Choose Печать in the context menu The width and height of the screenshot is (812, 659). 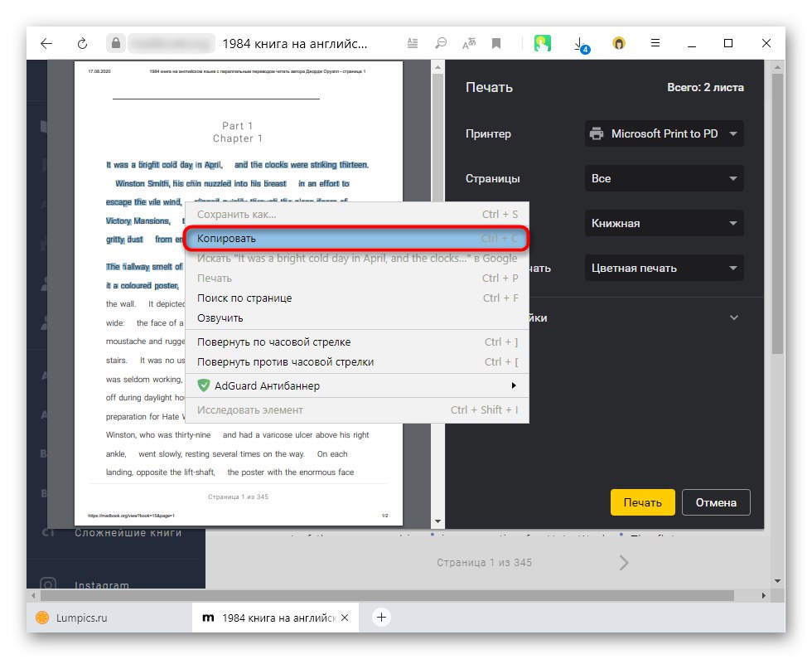click(357, 279)
